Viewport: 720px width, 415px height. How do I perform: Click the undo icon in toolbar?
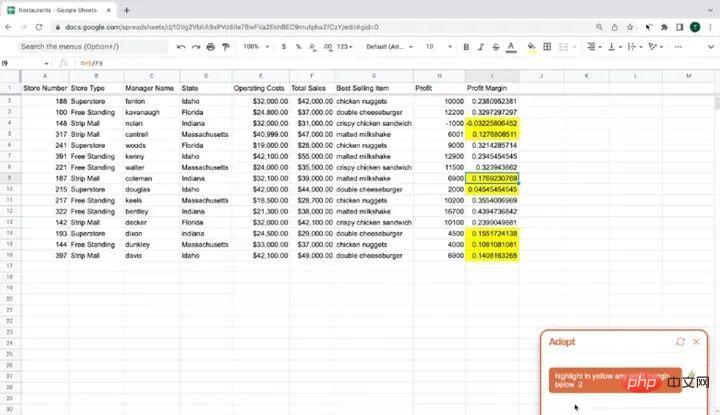point(181,47)
